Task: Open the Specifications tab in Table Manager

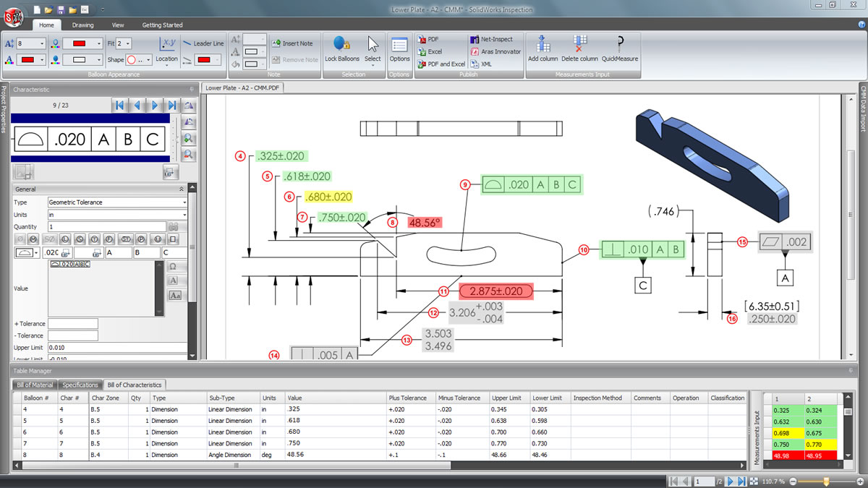Action: [80, 384]
